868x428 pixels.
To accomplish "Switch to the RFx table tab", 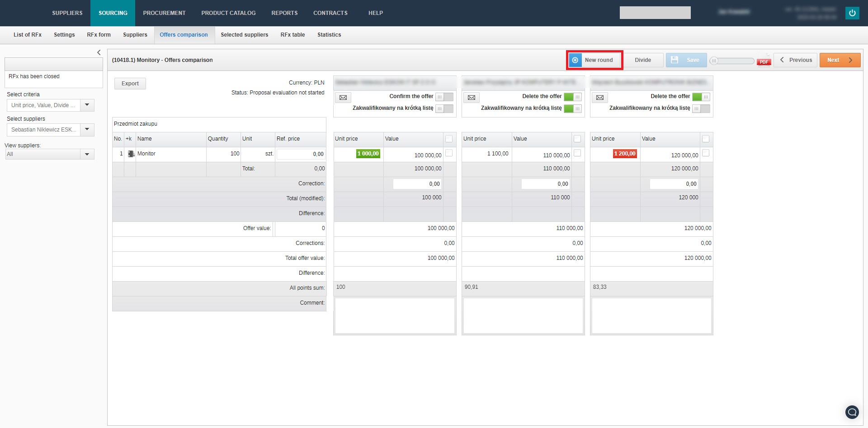I will pos(292,35).
